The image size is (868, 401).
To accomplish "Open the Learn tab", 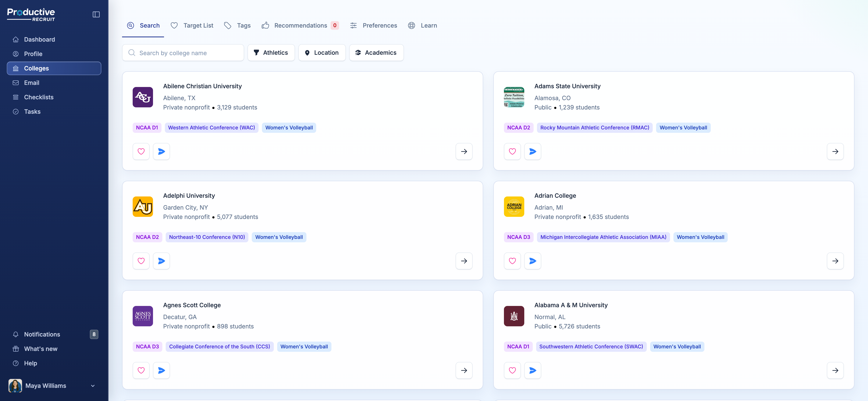I will tap(422, 26).
